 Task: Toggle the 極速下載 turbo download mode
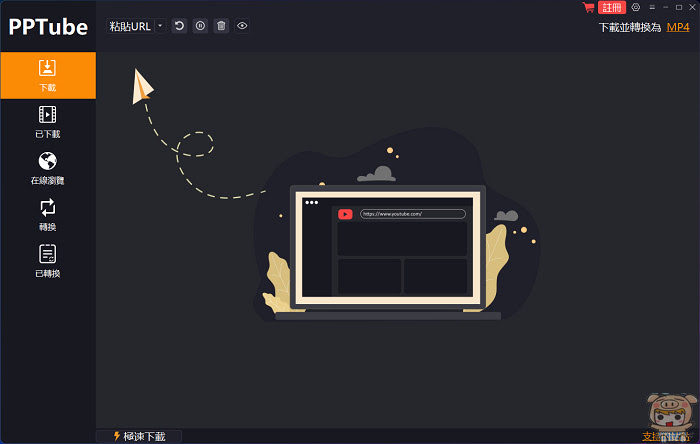[139, 436]
